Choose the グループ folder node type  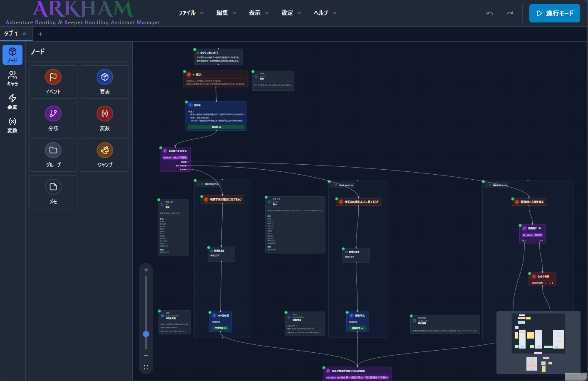(x=53, y=155)
